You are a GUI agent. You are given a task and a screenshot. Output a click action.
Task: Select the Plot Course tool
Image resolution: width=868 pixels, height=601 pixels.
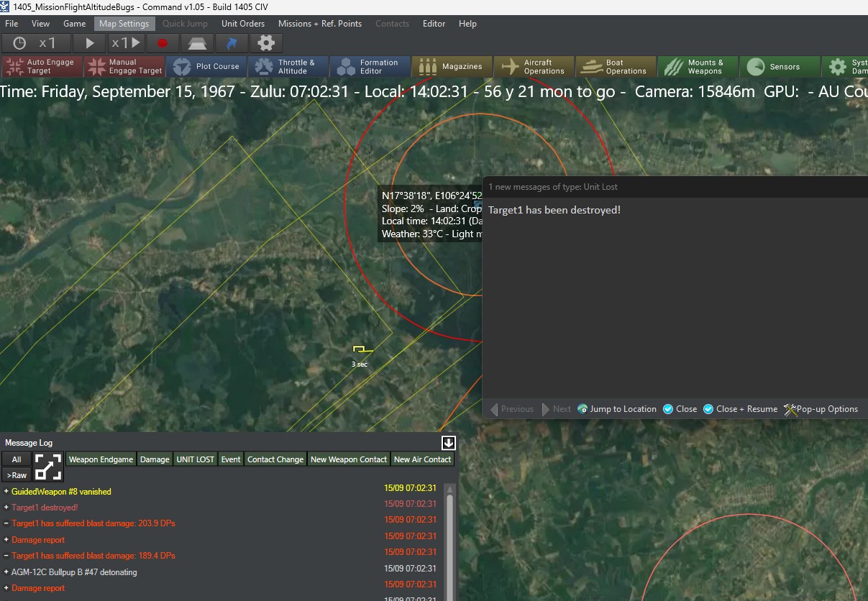click(206, 67)
